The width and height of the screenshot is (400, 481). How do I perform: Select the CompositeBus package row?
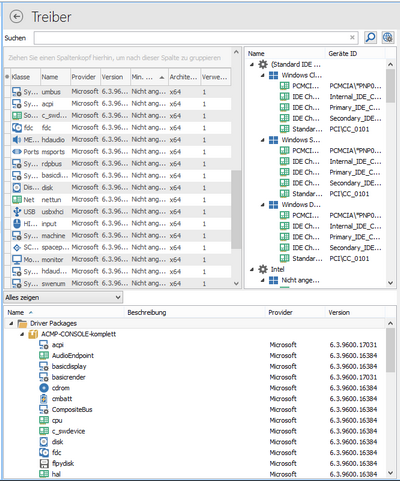pos(195,410)
